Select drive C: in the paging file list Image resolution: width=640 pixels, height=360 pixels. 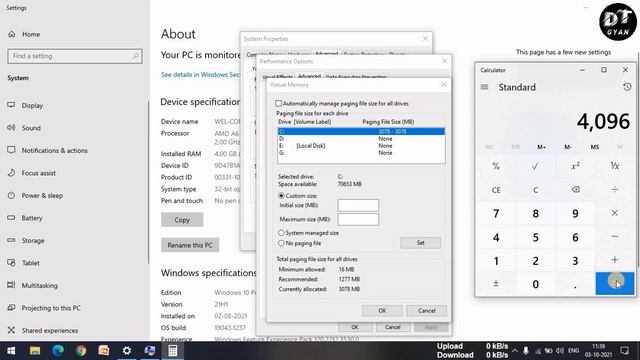click(361, 131)
